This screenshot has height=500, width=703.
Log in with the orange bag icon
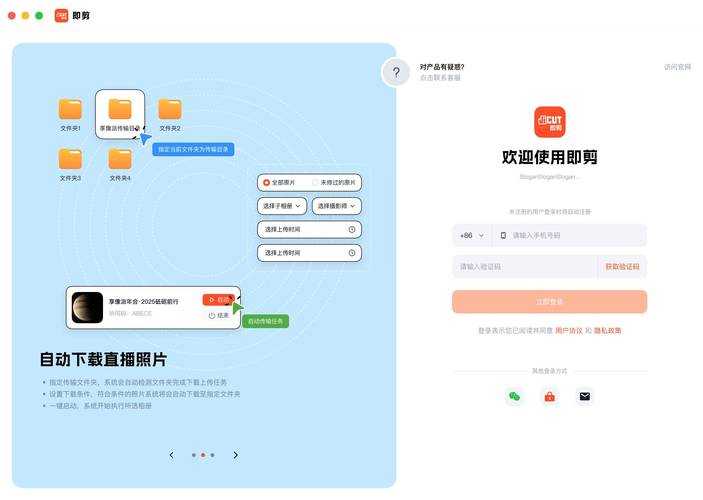[x=550, y=397]
